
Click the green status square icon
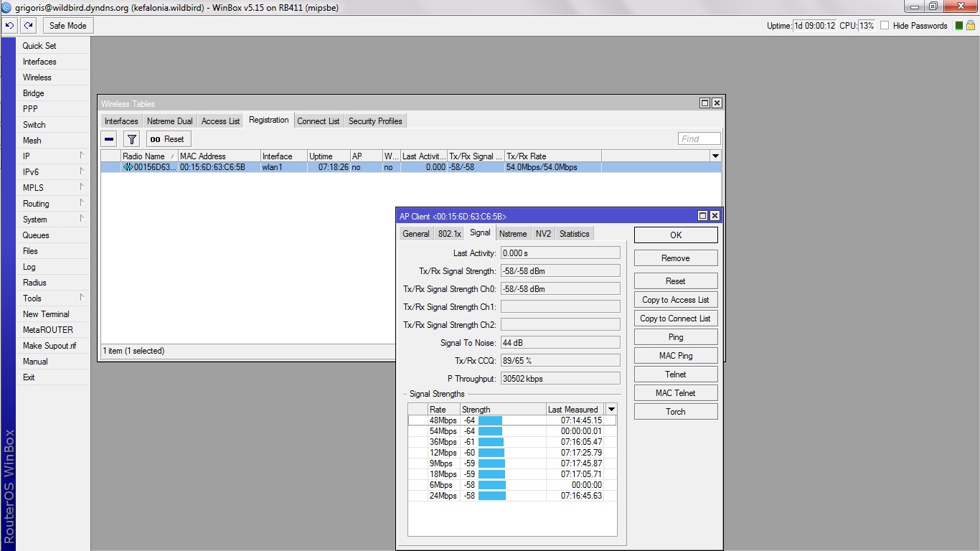pos(959,26)
